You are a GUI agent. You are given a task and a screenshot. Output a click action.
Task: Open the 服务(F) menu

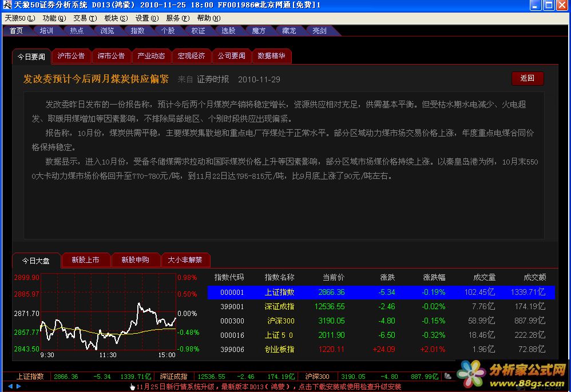coord(178,18)
